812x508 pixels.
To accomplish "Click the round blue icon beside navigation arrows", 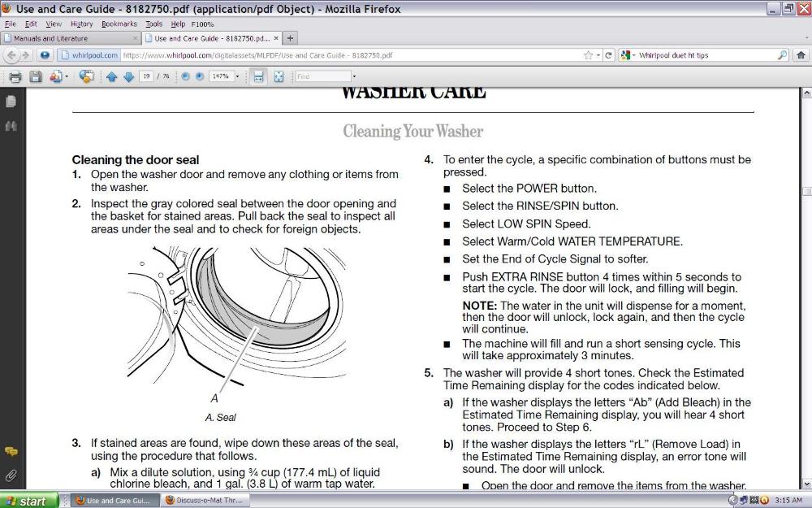I will tap(45, 55).
